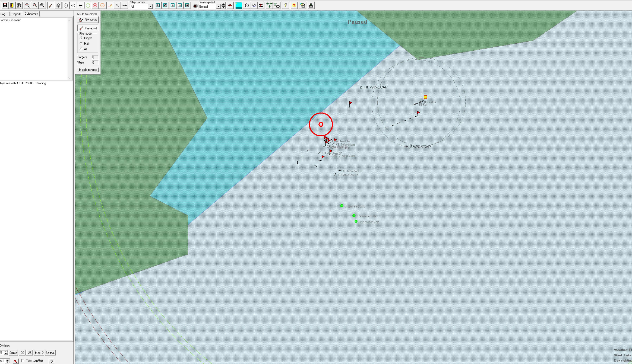This screenshot has height=364, width=632.
Task: Increase game speed with up arrow
Action: click(x=223, y=4)
